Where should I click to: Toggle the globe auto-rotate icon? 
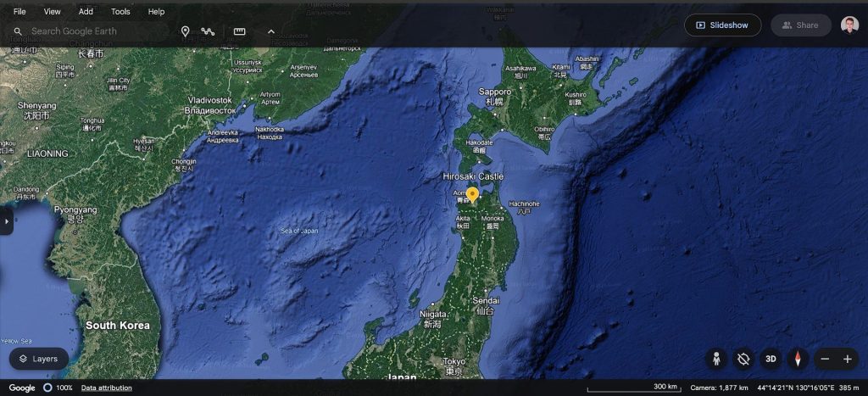coord(743,359)
